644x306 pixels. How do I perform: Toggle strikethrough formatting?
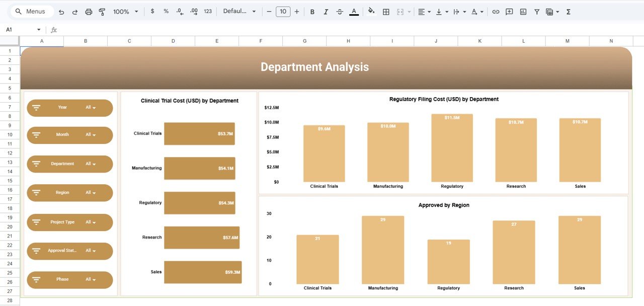coord(339,11)
